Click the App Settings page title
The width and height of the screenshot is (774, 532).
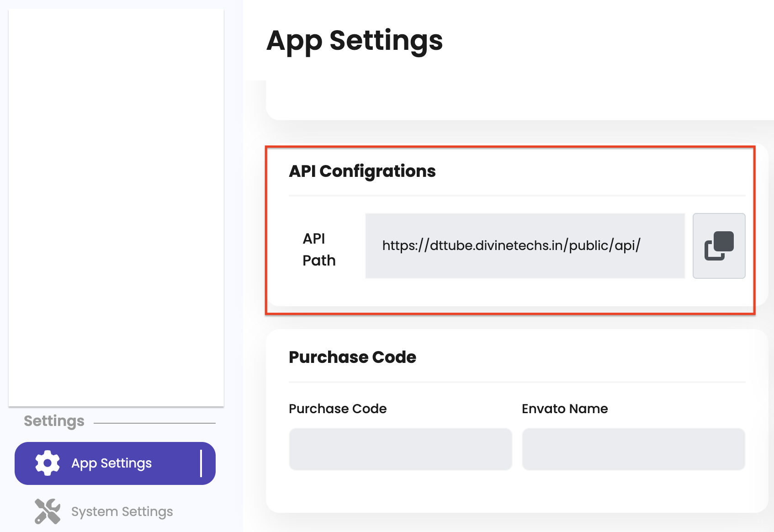click(x=355, y=40)
